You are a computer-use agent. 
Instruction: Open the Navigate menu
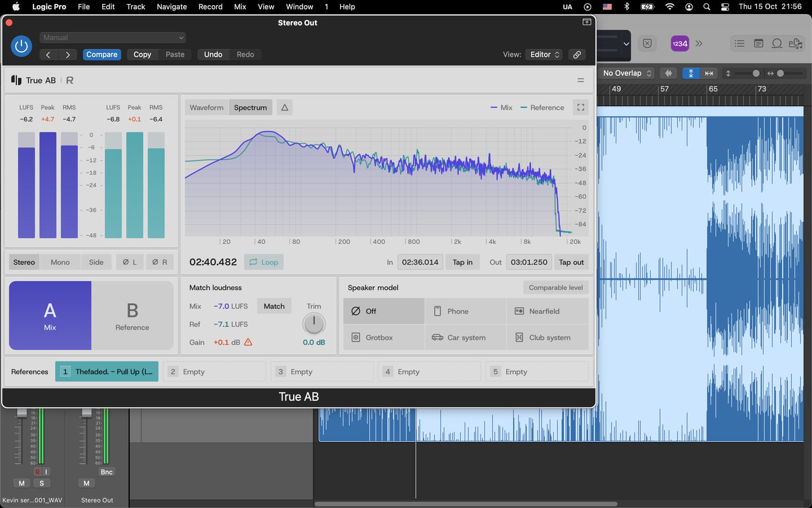click(x=172, y=7)
